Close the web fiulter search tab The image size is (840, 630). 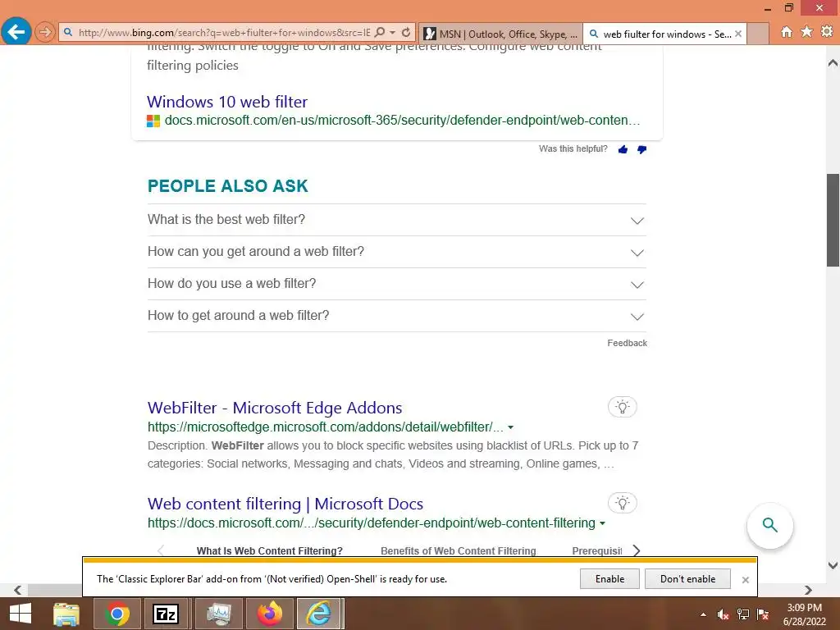click(738, 34)
